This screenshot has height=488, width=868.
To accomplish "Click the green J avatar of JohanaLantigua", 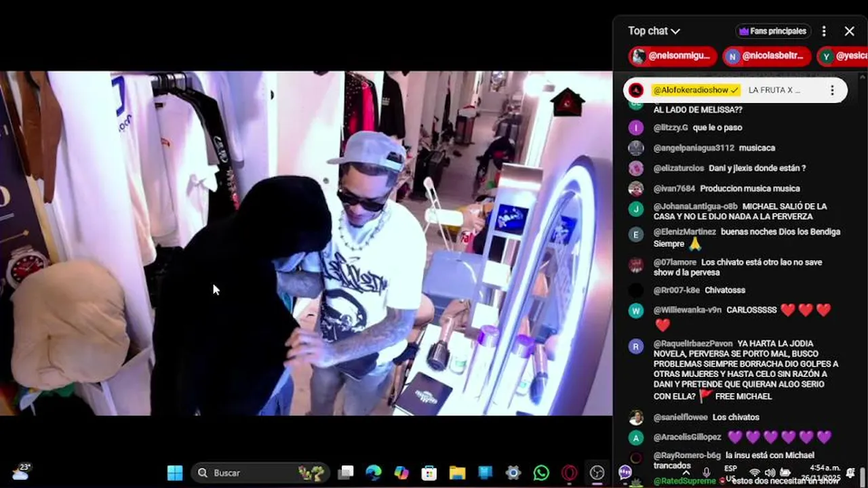I will pos(636,209).
